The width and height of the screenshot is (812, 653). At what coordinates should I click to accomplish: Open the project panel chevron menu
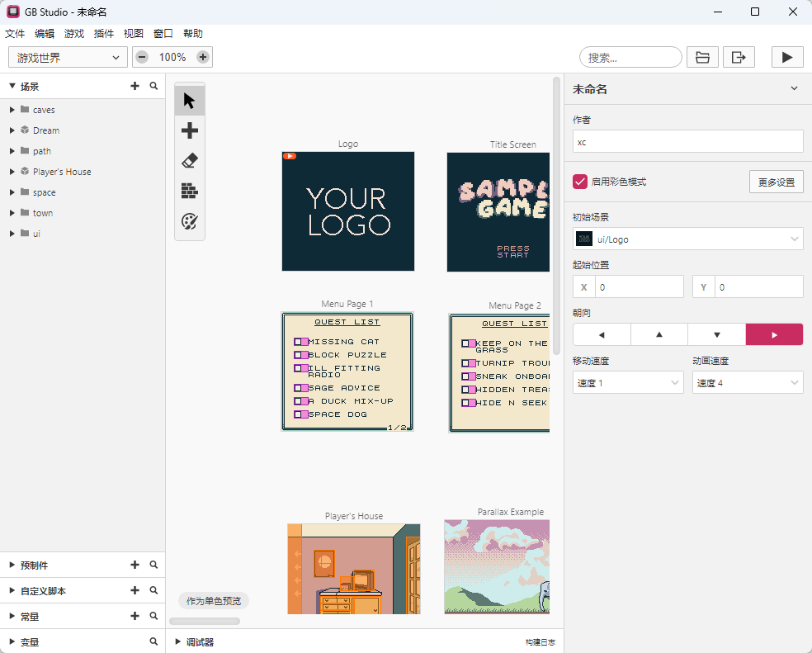pyautogui.click(x=794, y=88)
